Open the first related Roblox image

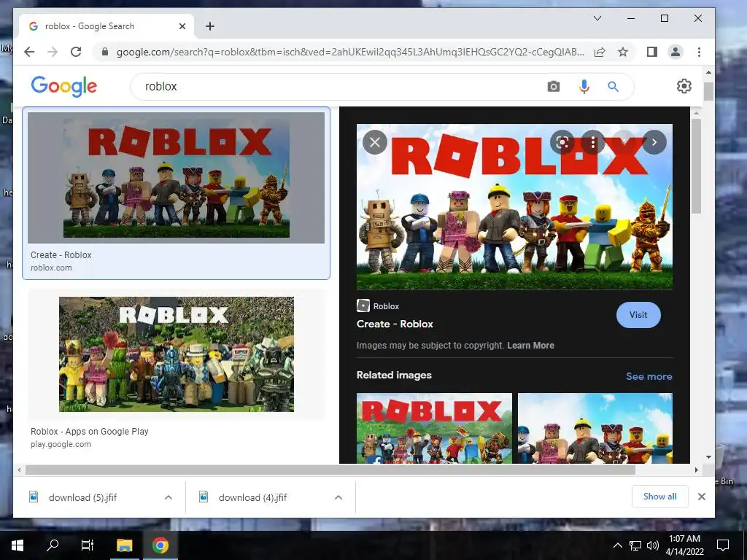434,428
